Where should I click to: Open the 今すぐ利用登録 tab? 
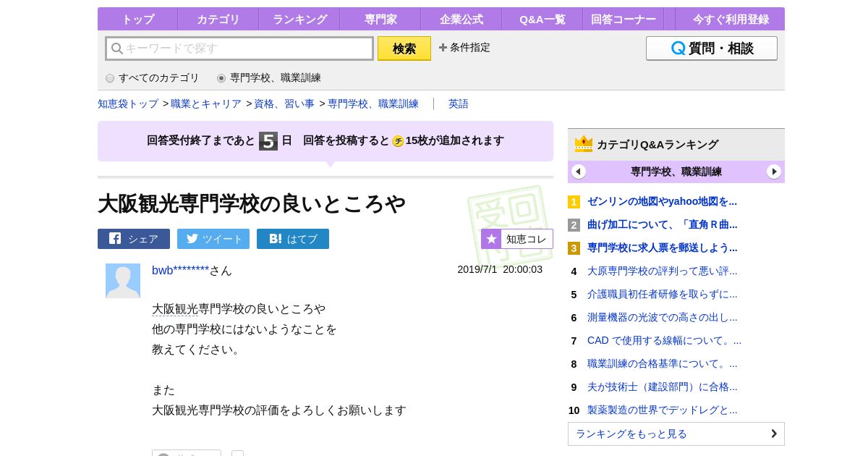pos(731,20)
